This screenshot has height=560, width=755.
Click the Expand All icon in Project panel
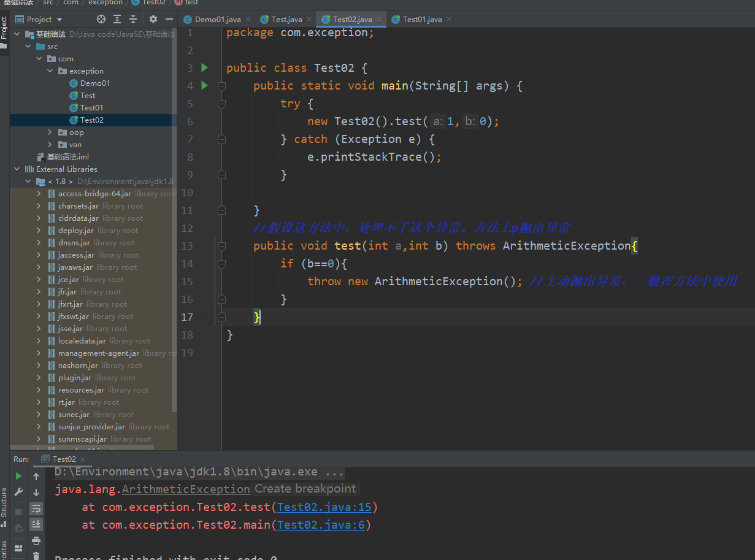point(117,19)
